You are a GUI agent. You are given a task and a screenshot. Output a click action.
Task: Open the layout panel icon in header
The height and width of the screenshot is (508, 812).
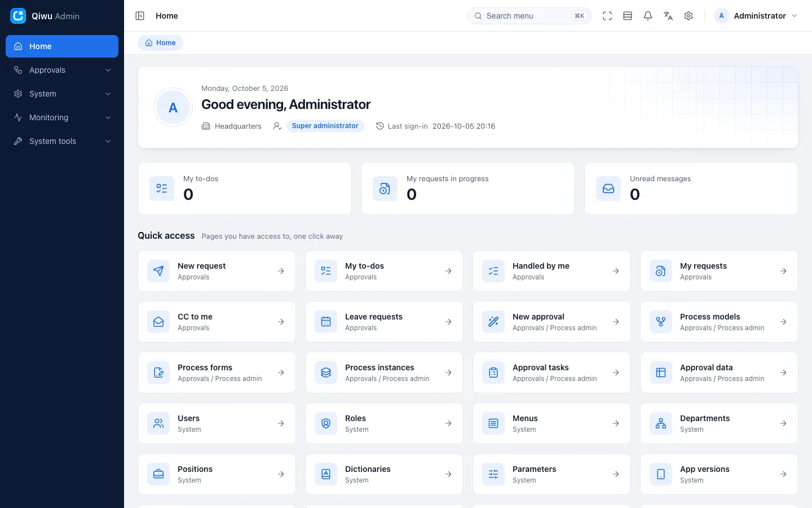point(628,16)
